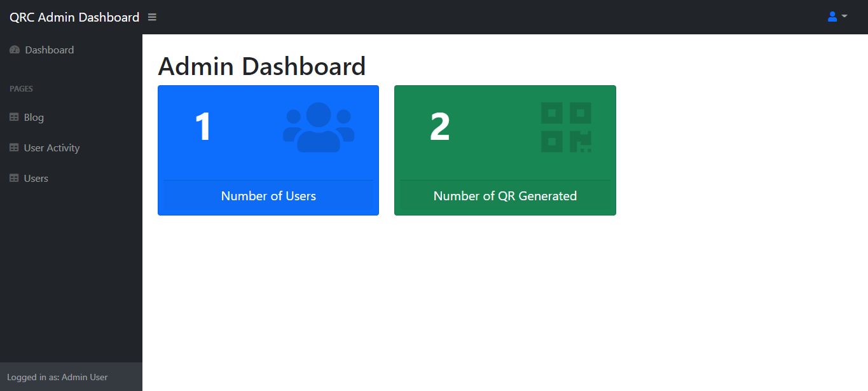This screenshot has height=391, width=868.
Task: Select the Users sidebar page
Action: pos(36,179)
